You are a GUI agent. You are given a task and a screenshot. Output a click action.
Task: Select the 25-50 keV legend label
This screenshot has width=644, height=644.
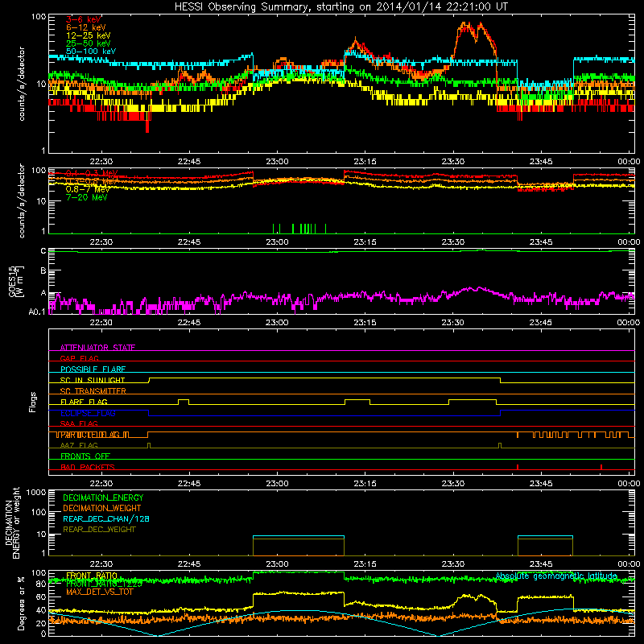tap(89, 43)
